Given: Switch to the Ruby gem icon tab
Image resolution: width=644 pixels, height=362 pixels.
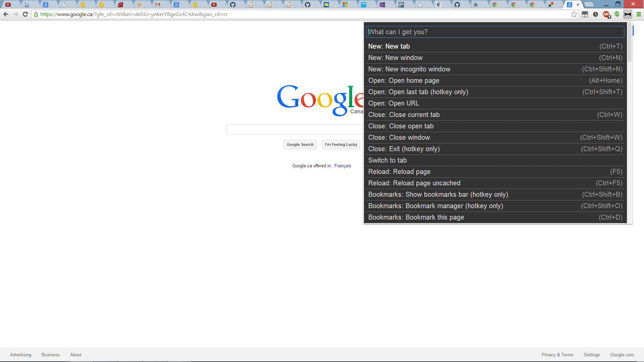Looking at the screenshot, I should (x=120, y=5).
